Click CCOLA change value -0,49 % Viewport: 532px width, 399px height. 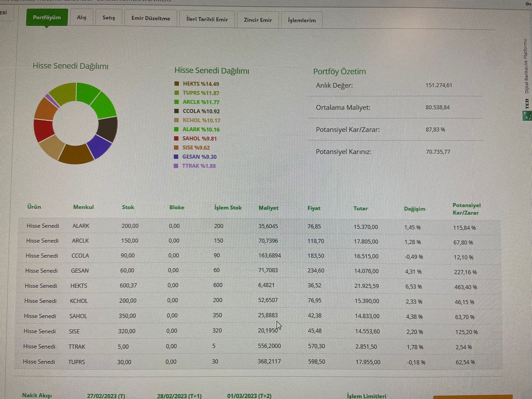(x=413, y=257)
